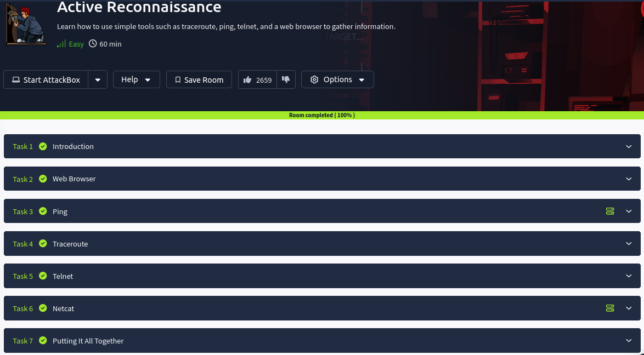Expand Task 4 Traceroute

click(x=629, y=243)
